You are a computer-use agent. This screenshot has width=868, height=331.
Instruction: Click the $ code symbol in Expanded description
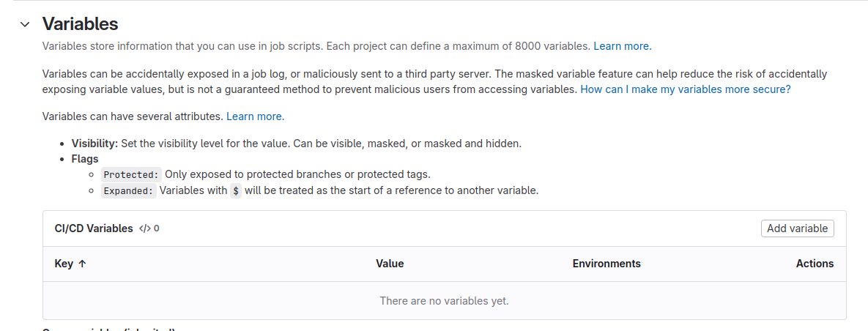pyautogui.click(x=235, y=191)
